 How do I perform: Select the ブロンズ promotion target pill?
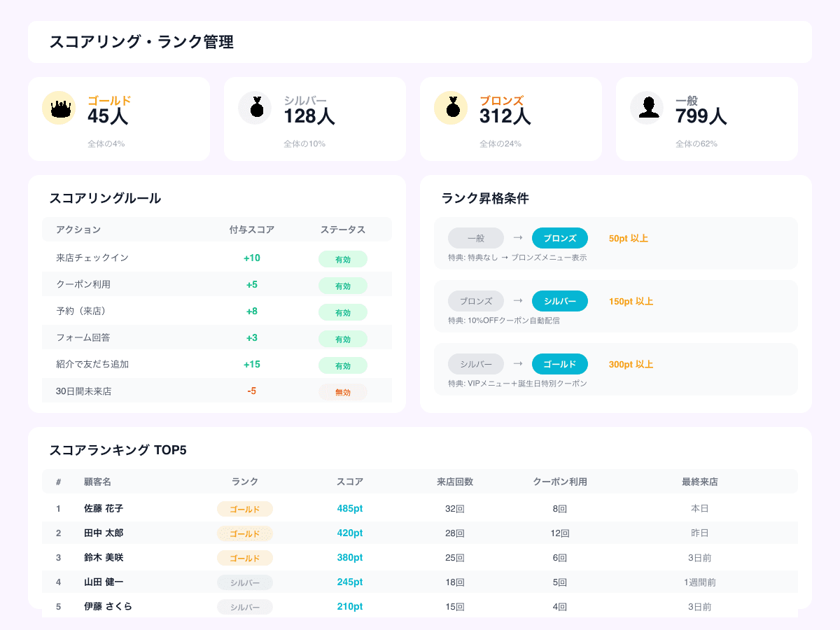560,238
